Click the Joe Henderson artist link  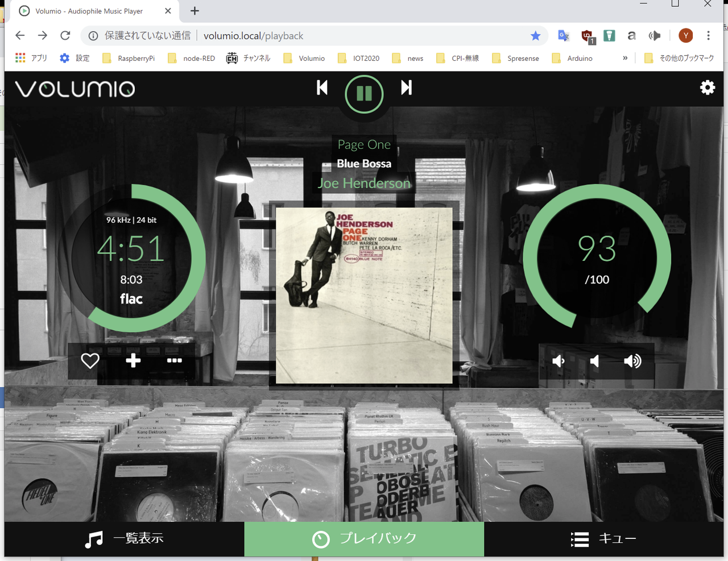point(364,183)
